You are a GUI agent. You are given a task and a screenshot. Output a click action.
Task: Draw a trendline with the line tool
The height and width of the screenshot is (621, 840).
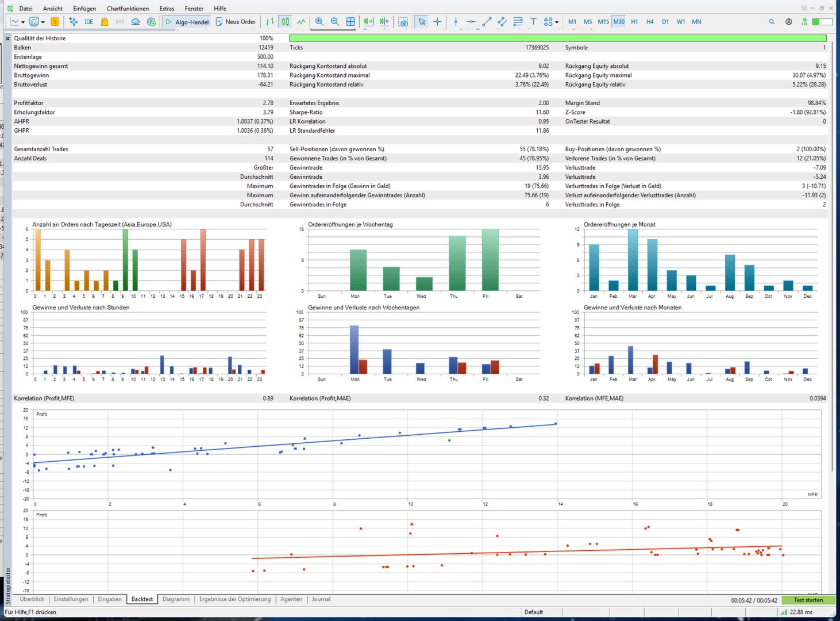pos(487,22)
